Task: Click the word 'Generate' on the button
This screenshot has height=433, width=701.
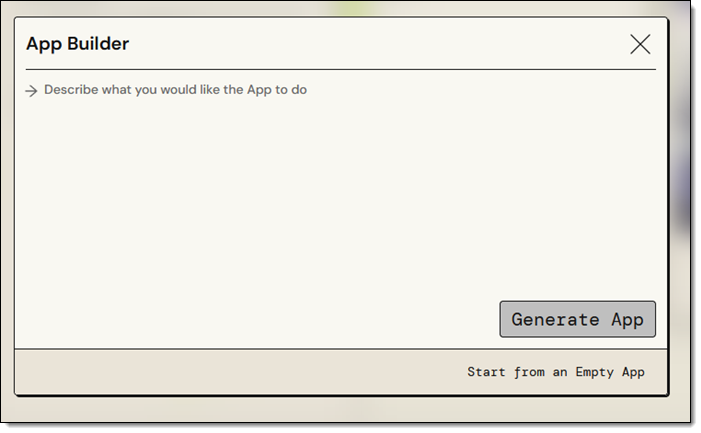Action: pyautogui.click(x=555, y=319)
